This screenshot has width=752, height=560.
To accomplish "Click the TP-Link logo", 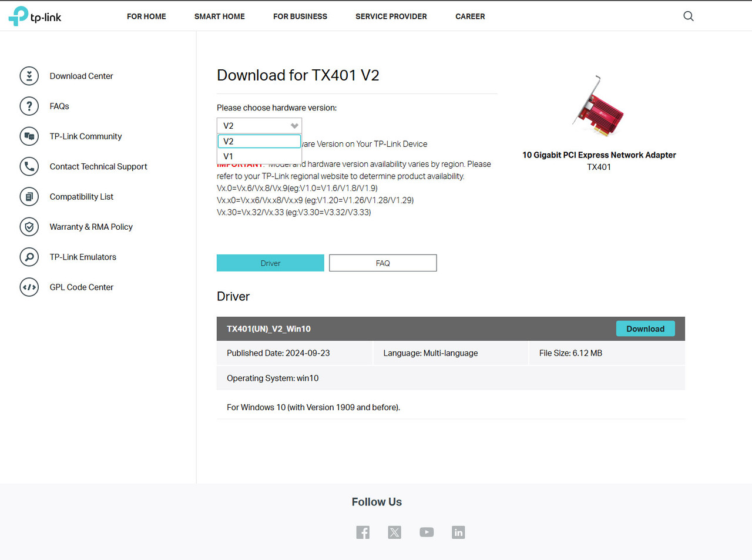I will pyautogui.click(x=35, y=16).
